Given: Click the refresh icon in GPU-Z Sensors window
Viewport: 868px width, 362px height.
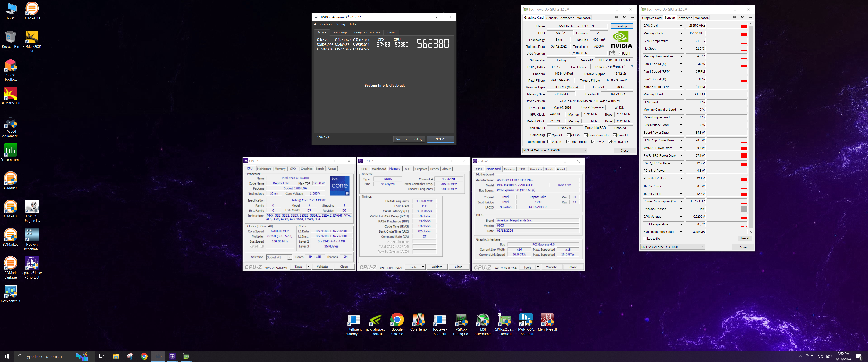Looking at the screenshot, I should (742, 17).
